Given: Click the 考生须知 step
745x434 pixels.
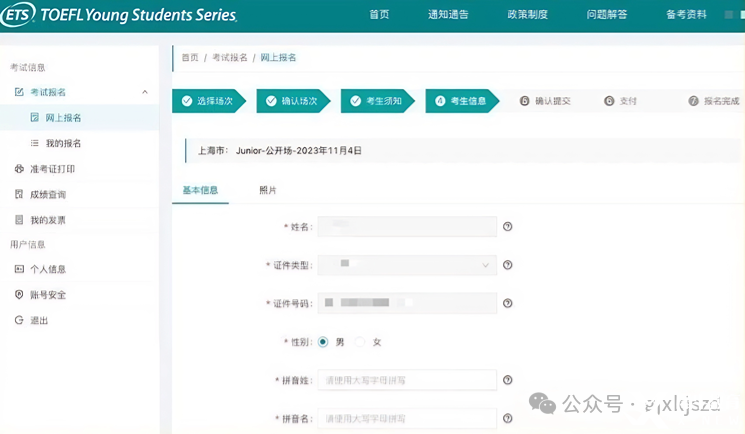Looking at the screenshot, I should coord(378,101).
